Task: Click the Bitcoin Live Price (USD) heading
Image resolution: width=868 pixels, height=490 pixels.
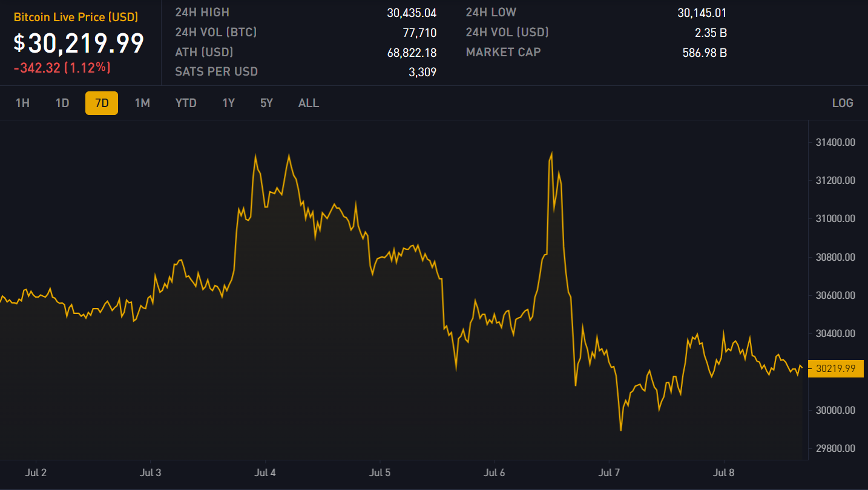Action: pos(76,17)
